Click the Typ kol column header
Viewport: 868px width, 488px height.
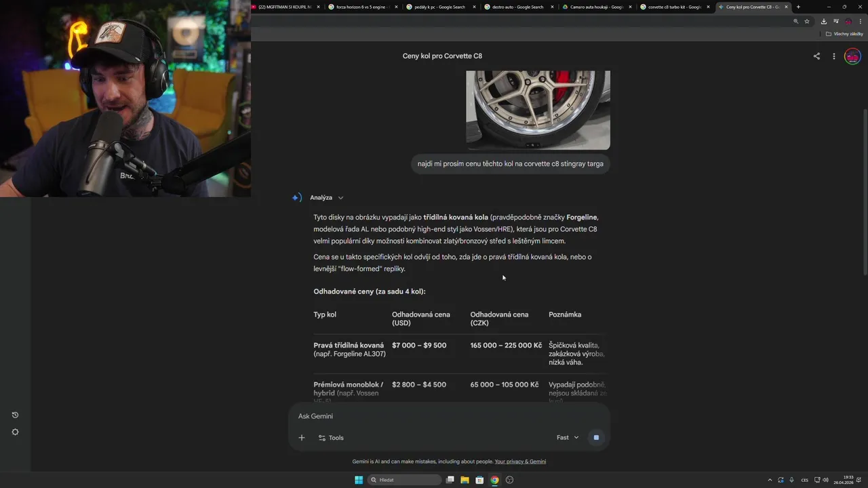[x=325, y=314]
